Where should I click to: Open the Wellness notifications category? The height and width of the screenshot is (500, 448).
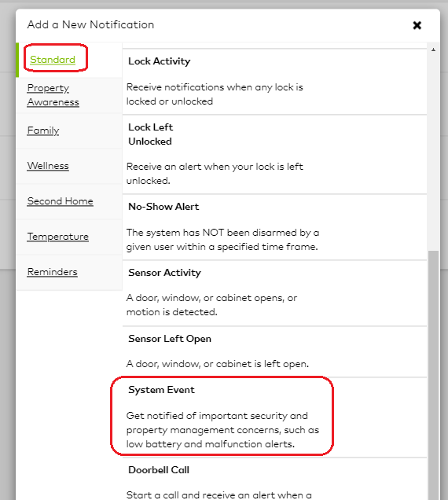[48, 166]
